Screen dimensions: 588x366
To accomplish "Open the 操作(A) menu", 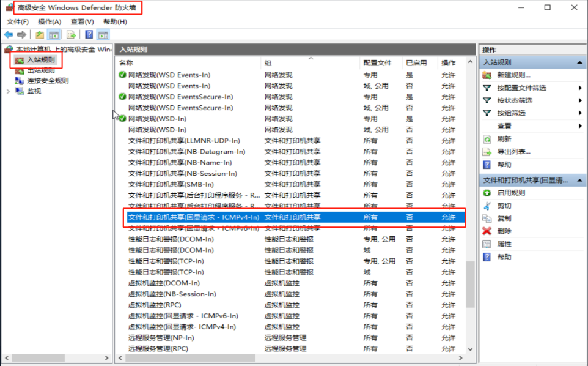I will [50, 22].
